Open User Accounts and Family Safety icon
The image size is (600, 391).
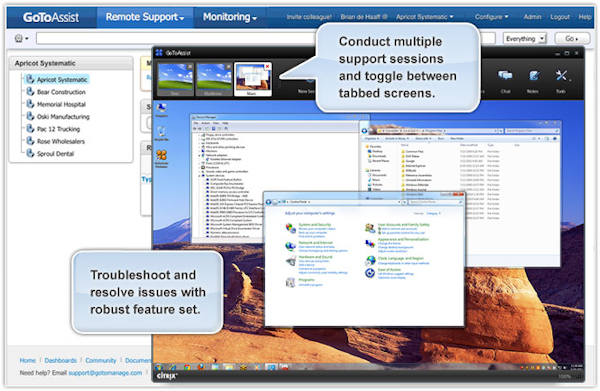(x=370, y=228)
